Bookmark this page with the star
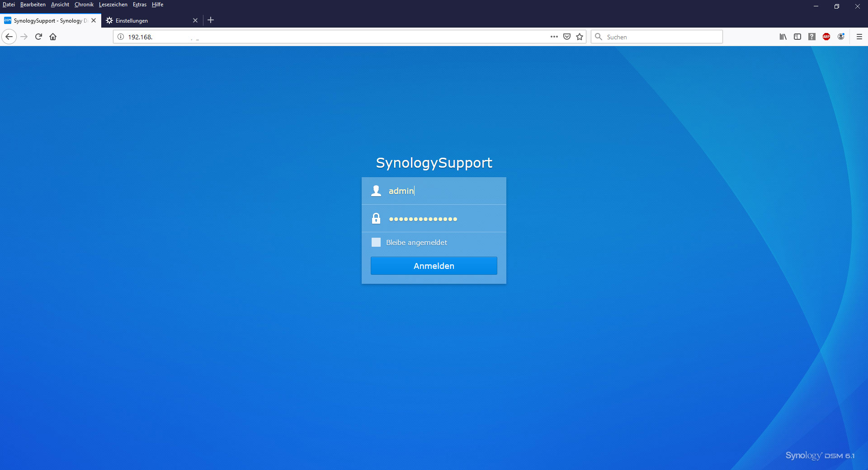The height and width of the screenshot is (470, 868). [x=580, y=37]
